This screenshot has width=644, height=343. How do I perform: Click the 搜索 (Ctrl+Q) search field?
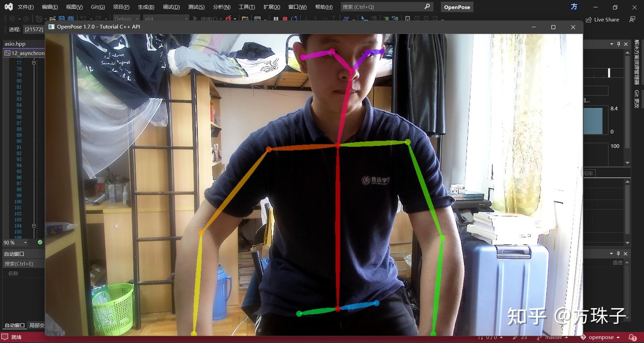click(x=387, y=7)
